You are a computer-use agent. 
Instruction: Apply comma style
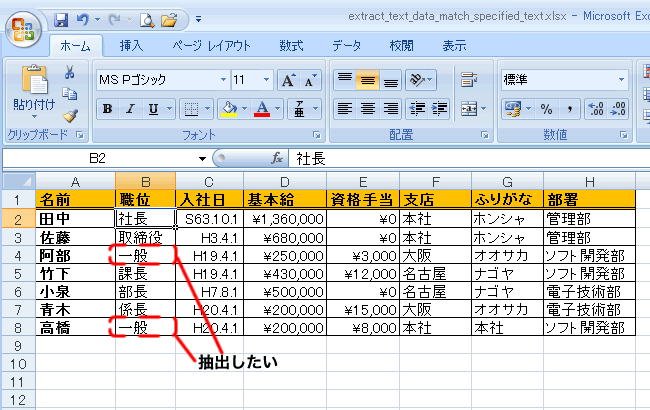tap(570, 109)
